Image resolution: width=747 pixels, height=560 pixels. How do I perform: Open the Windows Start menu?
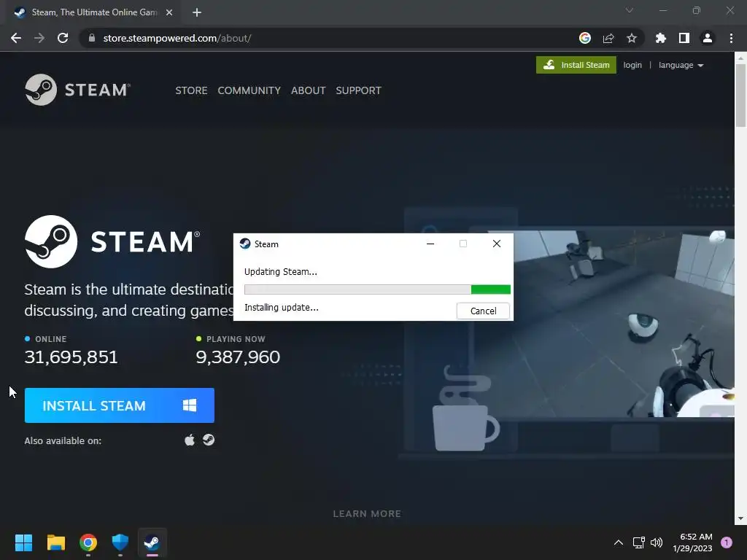coord(23,542)
